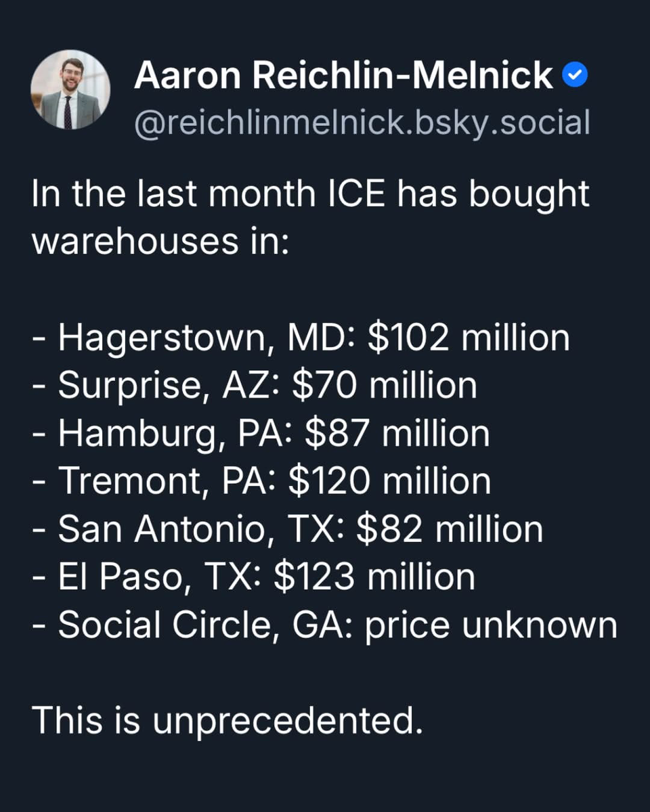Select the Social Circle, GA line

click(324, 625)
